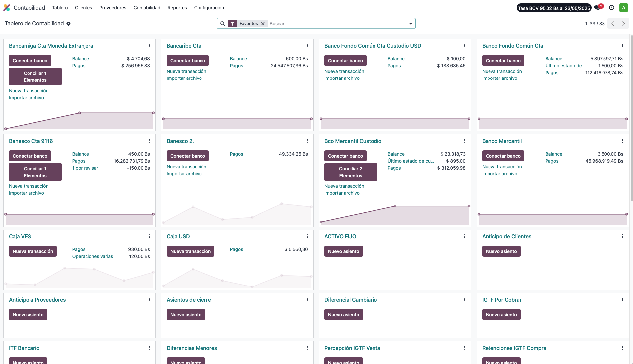This screenshot has width=633, height=364.
Task: Open the Odoo apps home logo
Action: (x=7, y=8)
